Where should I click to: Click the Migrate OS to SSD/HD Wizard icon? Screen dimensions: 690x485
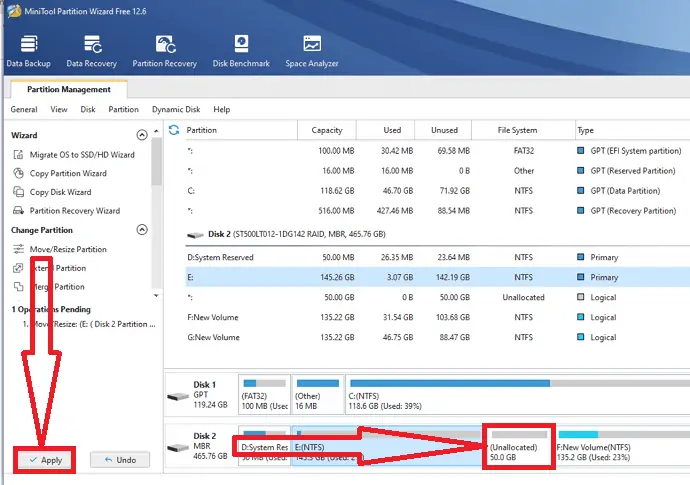click(18, 154)
